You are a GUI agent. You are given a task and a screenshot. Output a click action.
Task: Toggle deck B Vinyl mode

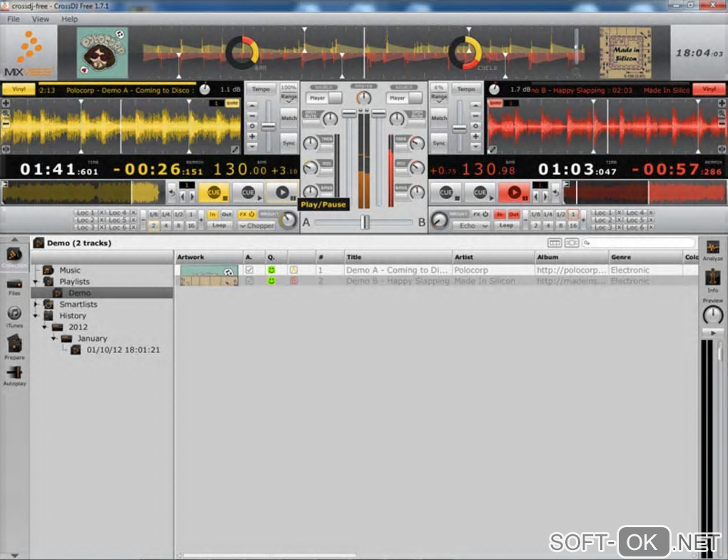[709, 89]
